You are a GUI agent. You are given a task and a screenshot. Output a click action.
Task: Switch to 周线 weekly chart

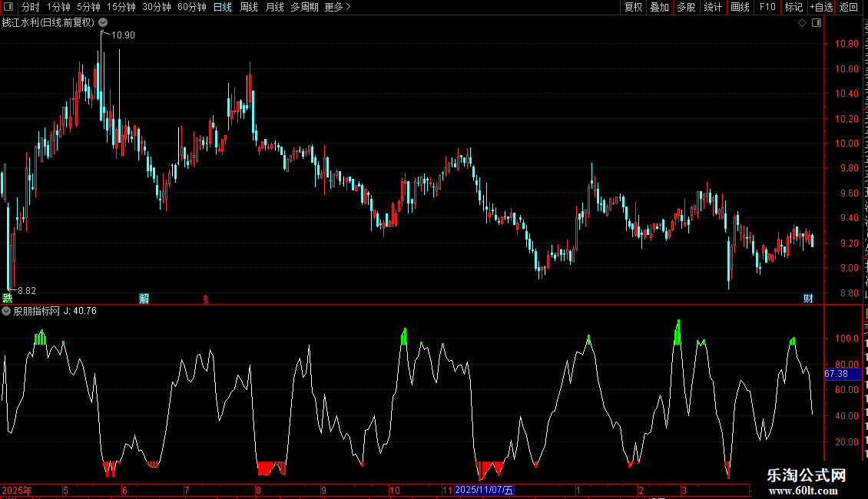(x=249, y=7)
